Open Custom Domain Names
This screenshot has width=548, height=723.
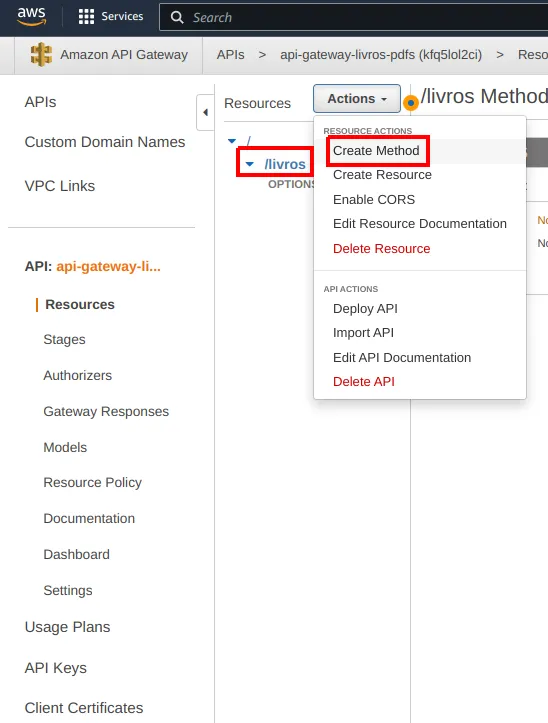[x=105, y=142]
